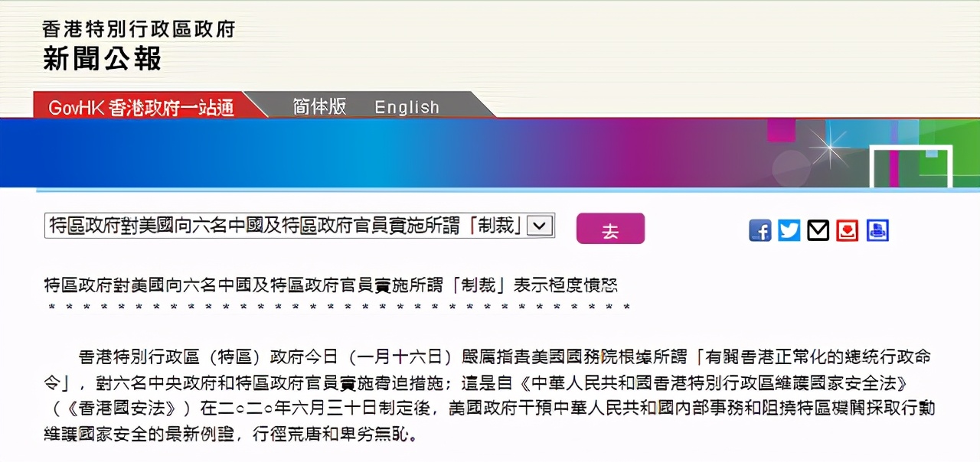The height and width of the screenshot is (462, 980).
Task: Open the GovHK 香港政府一站通 tab
Action: 142,107
